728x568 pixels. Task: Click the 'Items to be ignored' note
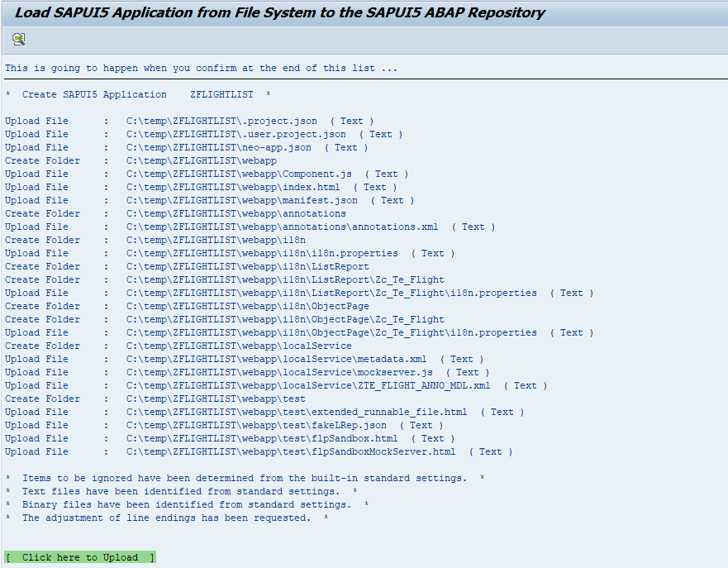(245, 479)
